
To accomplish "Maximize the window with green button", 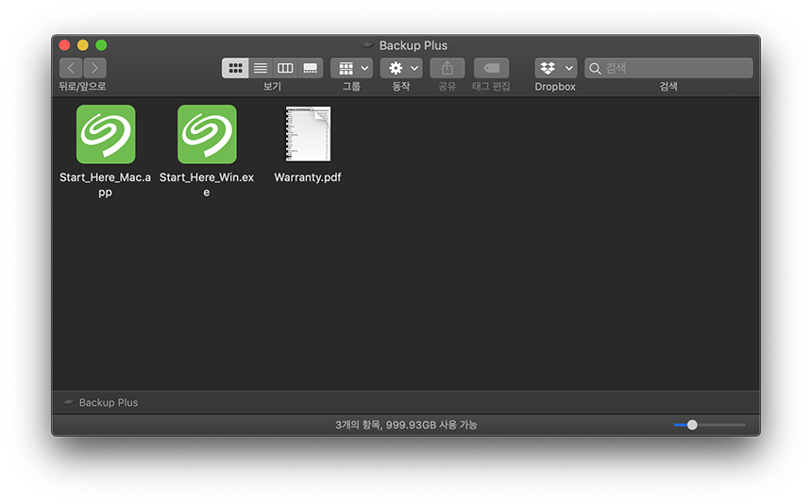I will pyautogui.click(x=102, y=45).
